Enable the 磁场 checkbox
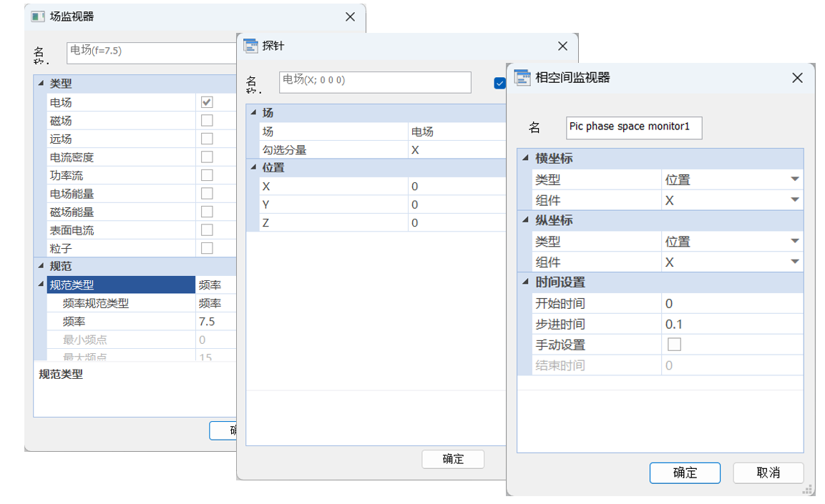The width and height of the screenshot is (825, 504). [x=207, y=120]
